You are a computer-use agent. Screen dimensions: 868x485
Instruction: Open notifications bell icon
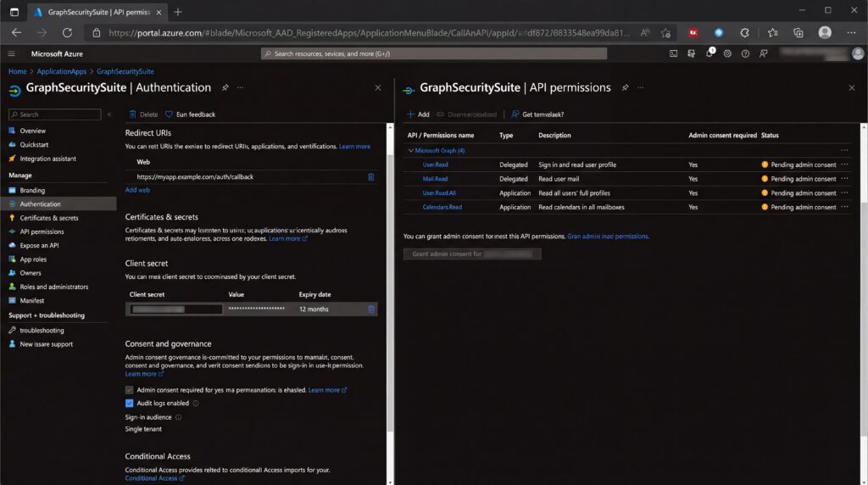(x=709, y=53)
